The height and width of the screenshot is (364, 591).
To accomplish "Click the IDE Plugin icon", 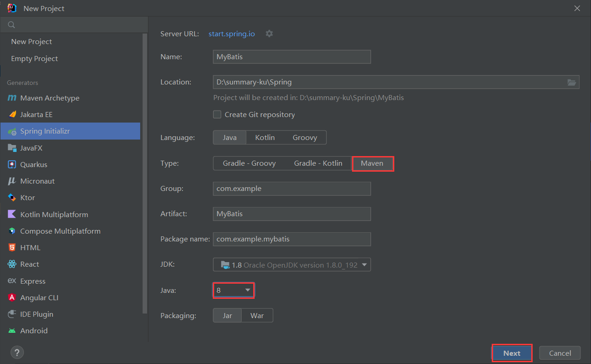I will point(12,314).
